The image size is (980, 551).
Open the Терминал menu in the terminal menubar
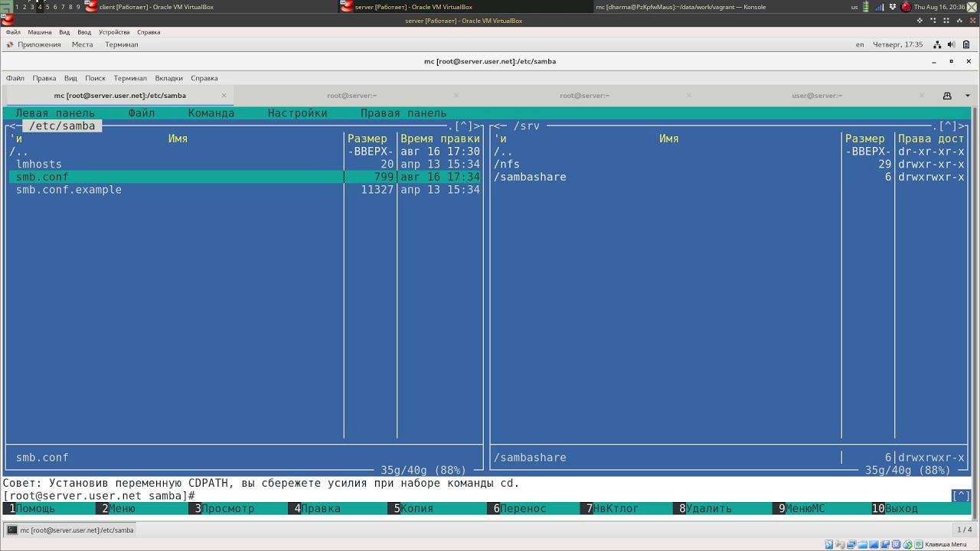(130, 78)
